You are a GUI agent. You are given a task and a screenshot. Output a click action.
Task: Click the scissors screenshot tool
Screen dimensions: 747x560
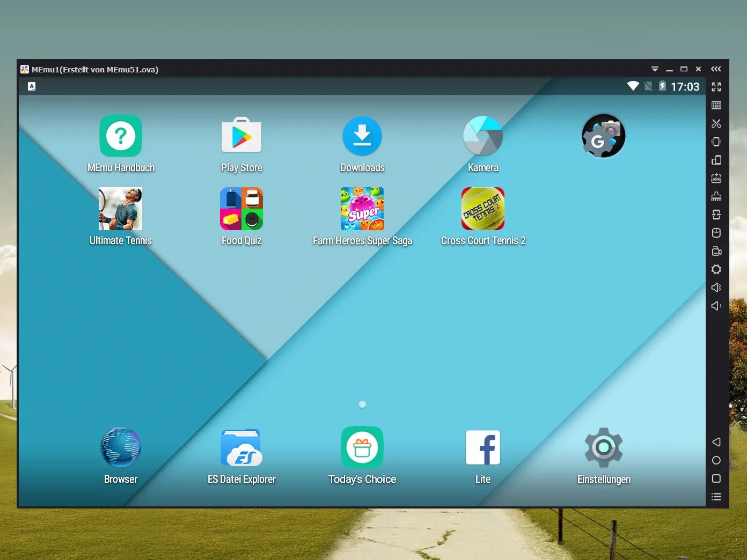[x=716, y=123]
